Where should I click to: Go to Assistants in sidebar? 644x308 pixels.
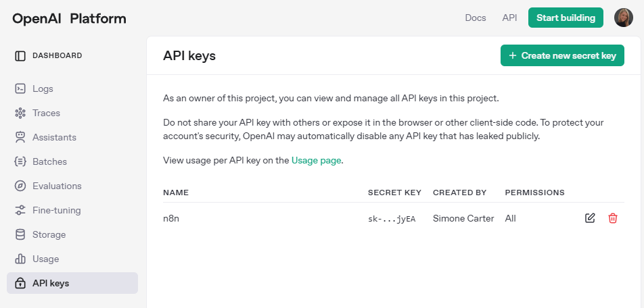coord(54,137)
